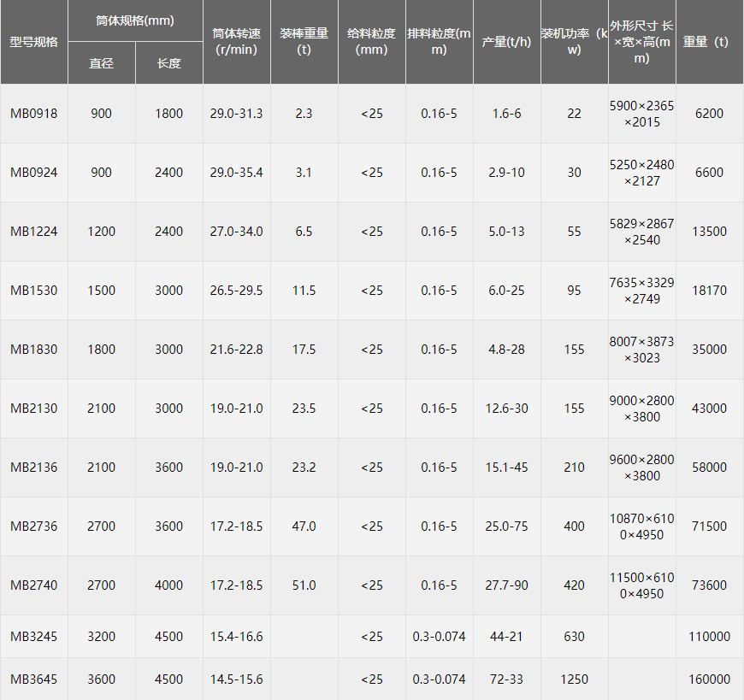Click the 型号规格 column header

(x=34, y=42)
